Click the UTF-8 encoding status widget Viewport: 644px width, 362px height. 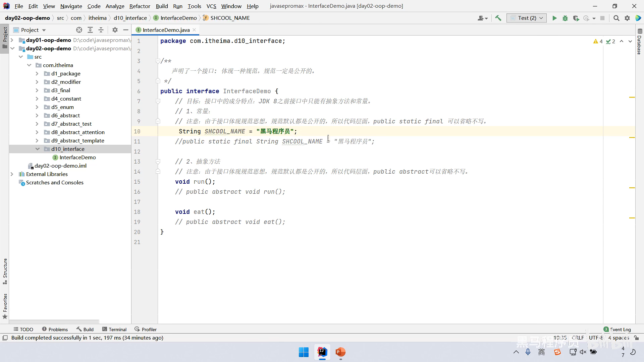(x=596, y=338)
